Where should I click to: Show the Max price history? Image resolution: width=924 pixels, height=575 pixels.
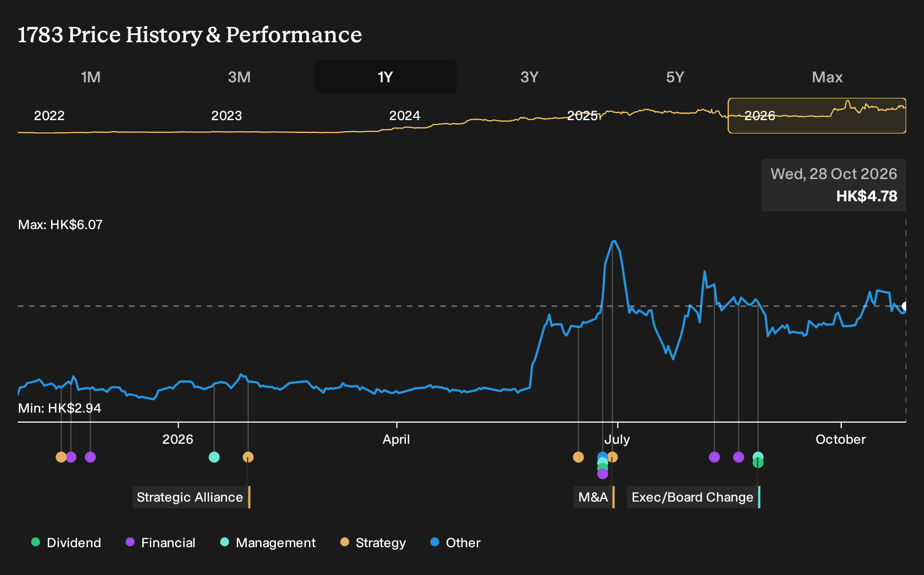pos(827,77)
